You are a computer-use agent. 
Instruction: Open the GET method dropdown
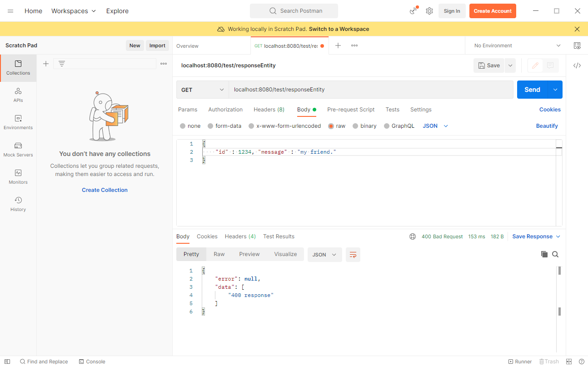(x=203, y=90)
